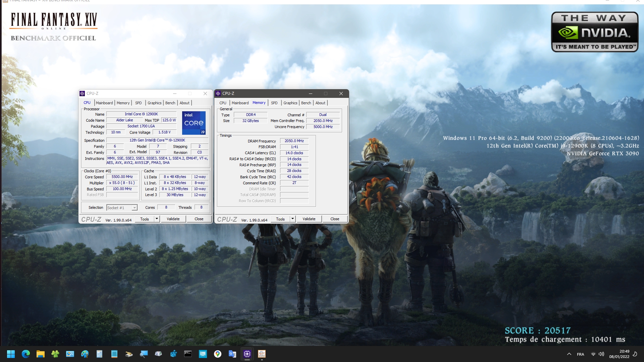The height and width of the screenshot is (362, 644).
Task: Open the Bench tab in the left CPU-Z window
Action: pyautogui.click(x=170, y=103)
